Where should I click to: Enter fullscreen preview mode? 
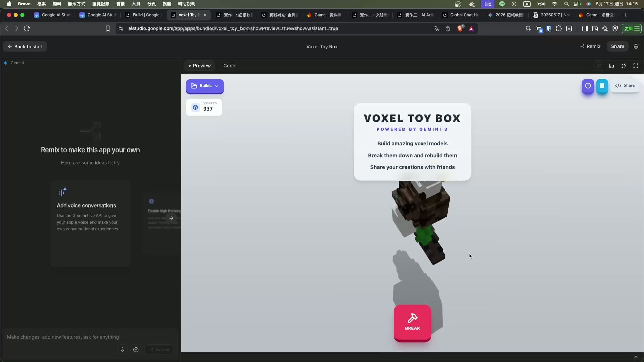click(636, 66)
